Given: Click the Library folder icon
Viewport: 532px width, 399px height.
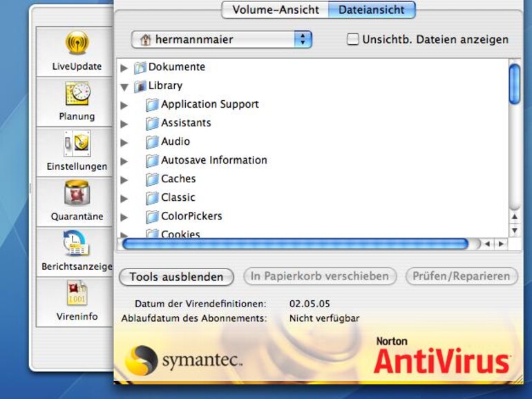Looking at the screenshot, I should [140, 86].
